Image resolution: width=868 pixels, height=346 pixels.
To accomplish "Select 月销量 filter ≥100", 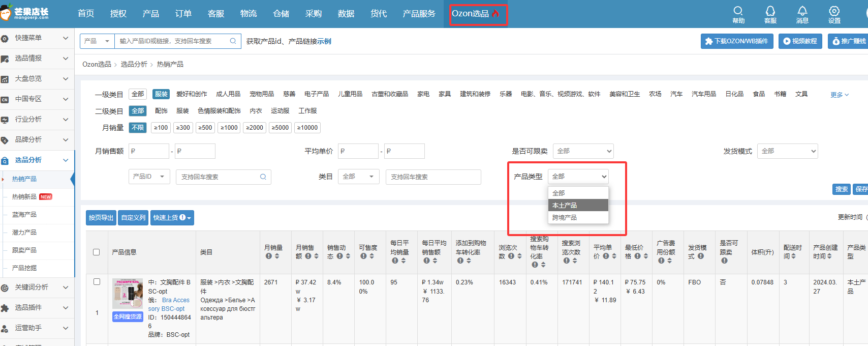I will (161, 128).
